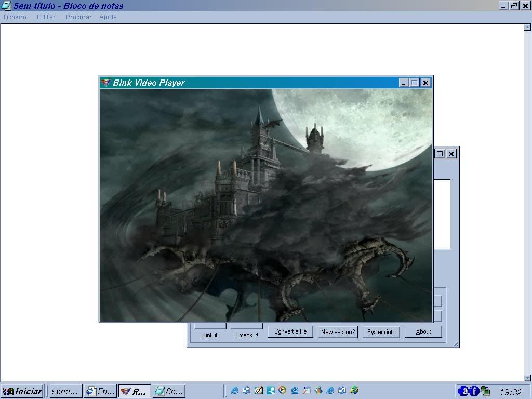Image resolution: width=532 pixels, height=399 pixels.
Task: Click the Bloco de notas scrollbar down arrow
Action: point(528,378)
